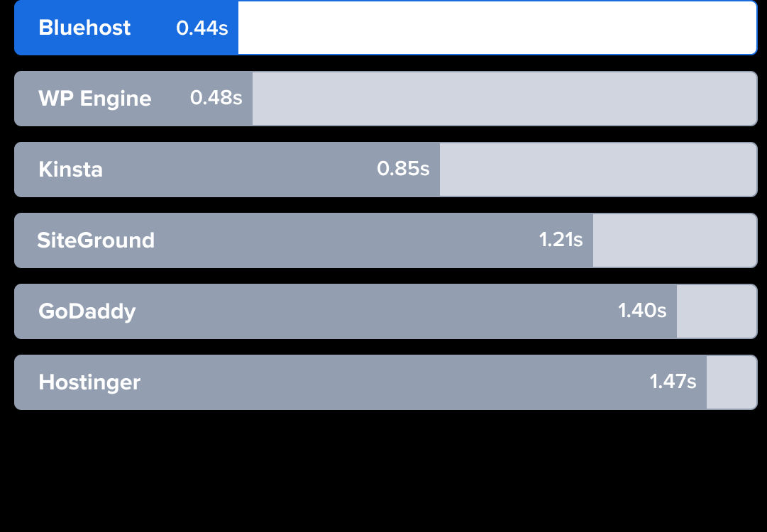The width and height of the screenshot is (767, 532).
Task: Select the 0.85s value on Kinsta bar
Action: [x=403, y=169]
